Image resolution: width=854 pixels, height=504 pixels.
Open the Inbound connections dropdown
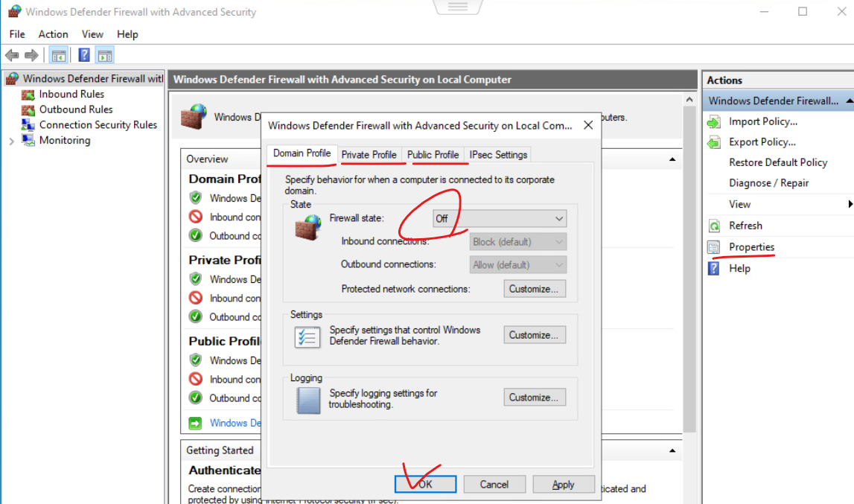pos(518,242)
